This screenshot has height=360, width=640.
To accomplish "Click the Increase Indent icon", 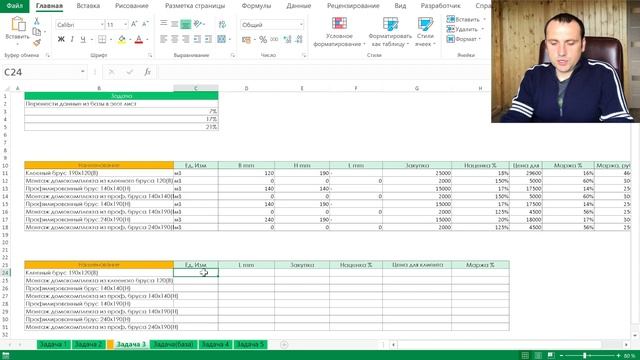I will [208, 39].
